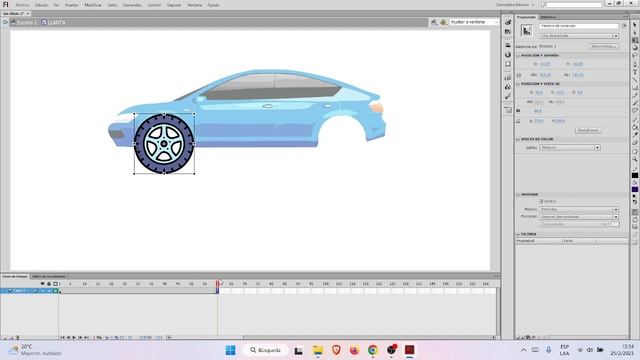The width and height of the screenshot is (640, 360).
Task: Open Google Chrome from taskbar
Action: pos(373,350)
